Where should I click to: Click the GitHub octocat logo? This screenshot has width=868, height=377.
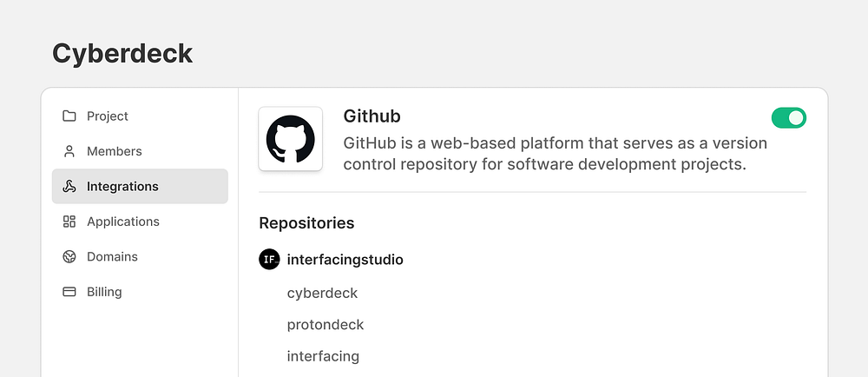[290, 139]
